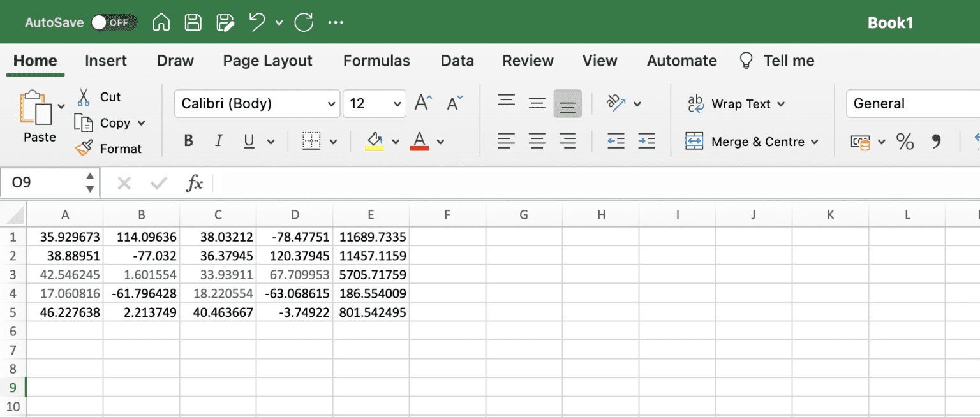Switch to the Home tab
Screen dimensions: 980x417
click(x=35, y=61)
